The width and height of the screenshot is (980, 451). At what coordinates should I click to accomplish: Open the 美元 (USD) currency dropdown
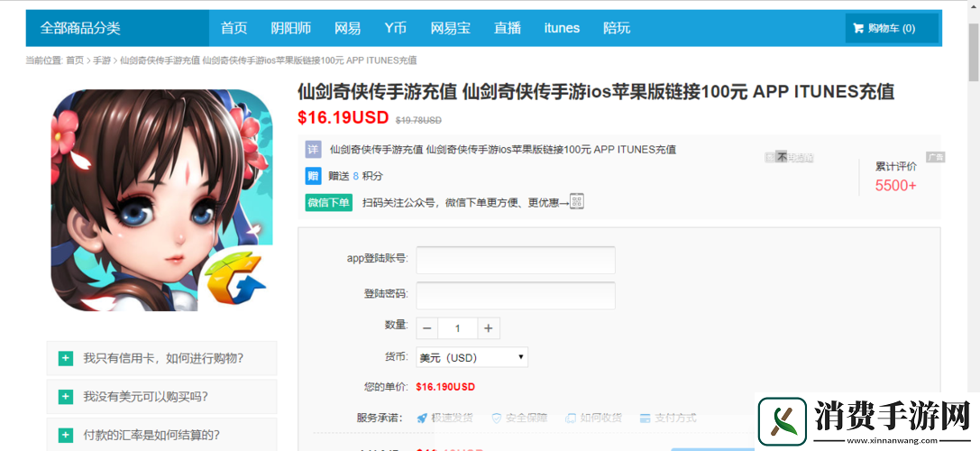tap(472, 357)
